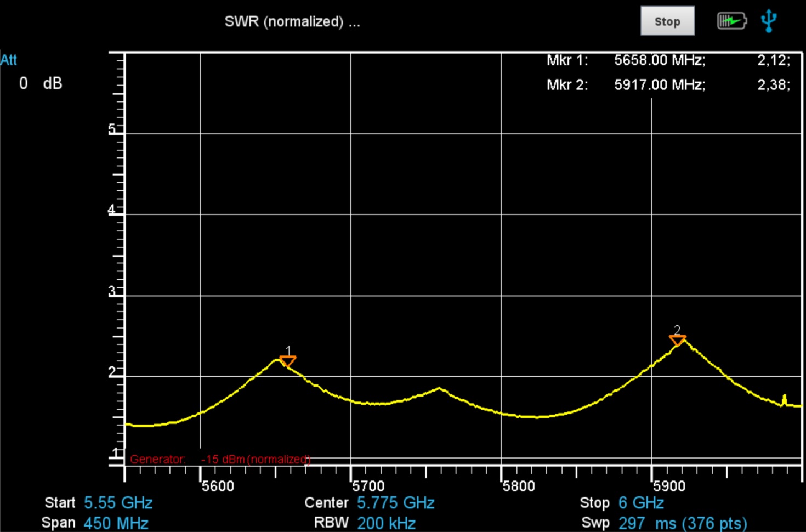
Task: Click the Span value 450 MHz
Action: [x=116, y=523]
